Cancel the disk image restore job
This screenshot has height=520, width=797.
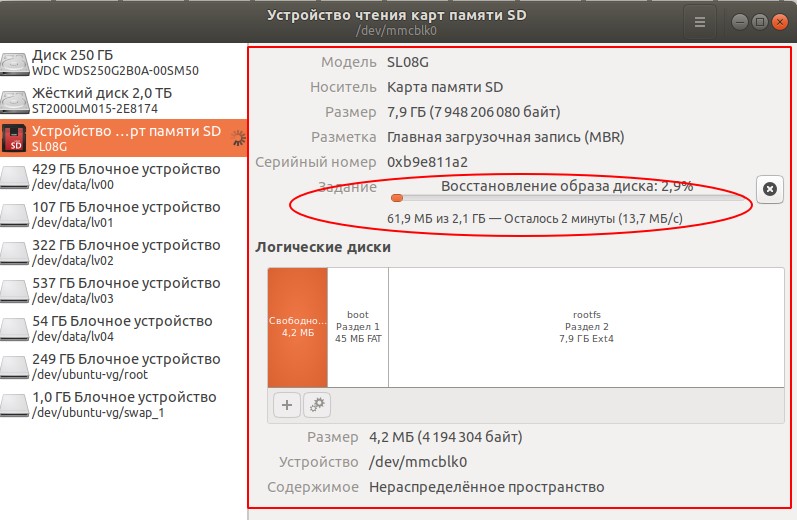click(x=768, y=189)
